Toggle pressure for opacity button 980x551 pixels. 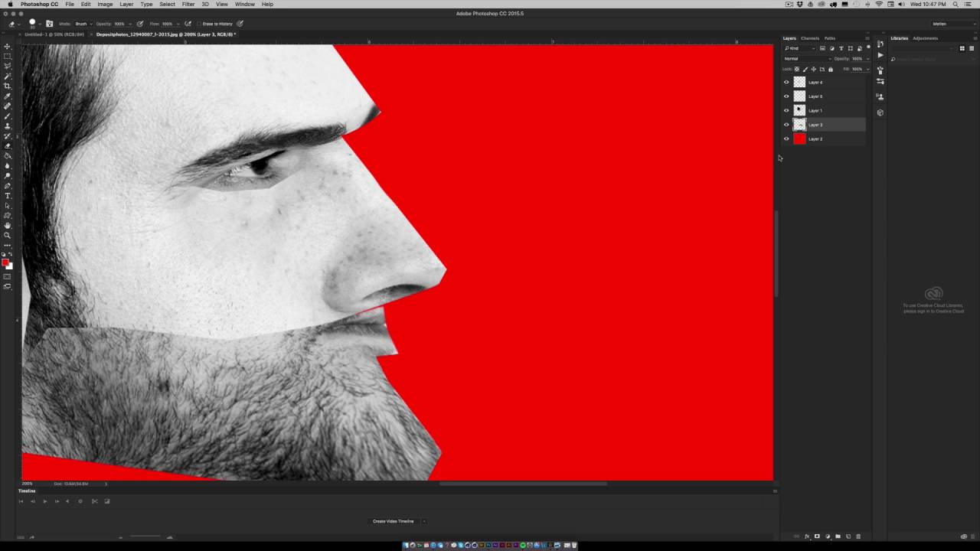point(140,24)
